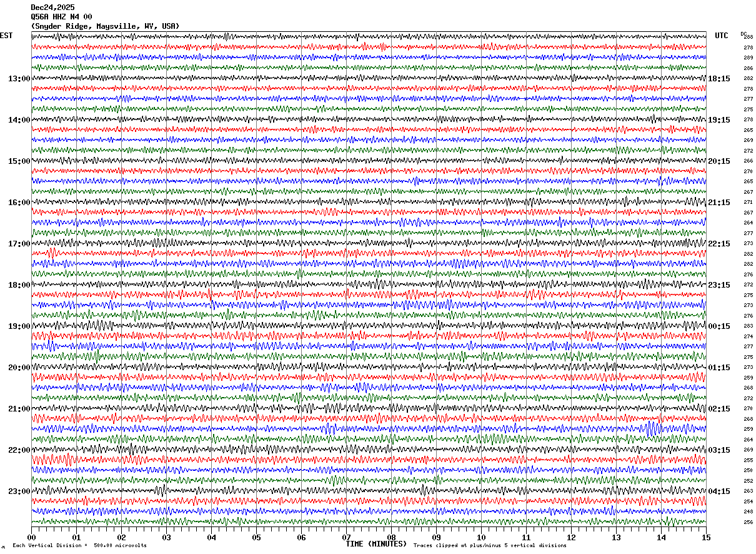The height and width of the screenshot is (554, 756).
Task: Click minute 09 on the time axis
Action: pos(436,537)
